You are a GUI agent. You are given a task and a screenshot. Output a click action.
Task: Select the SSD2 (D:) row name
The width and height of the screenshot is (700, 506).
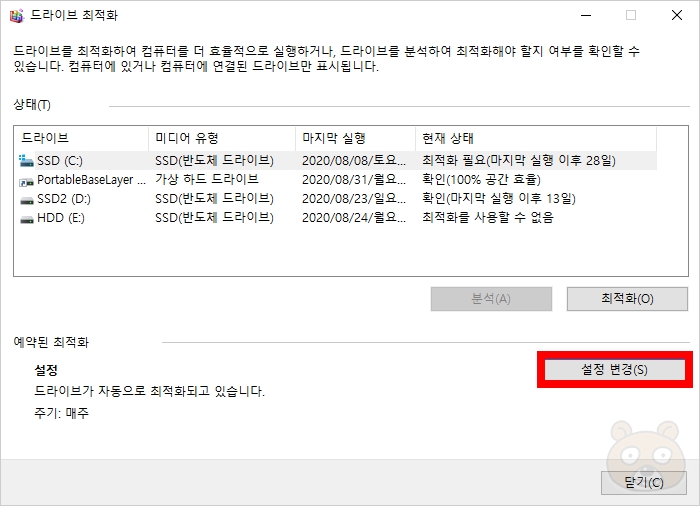tap(64, 199)
